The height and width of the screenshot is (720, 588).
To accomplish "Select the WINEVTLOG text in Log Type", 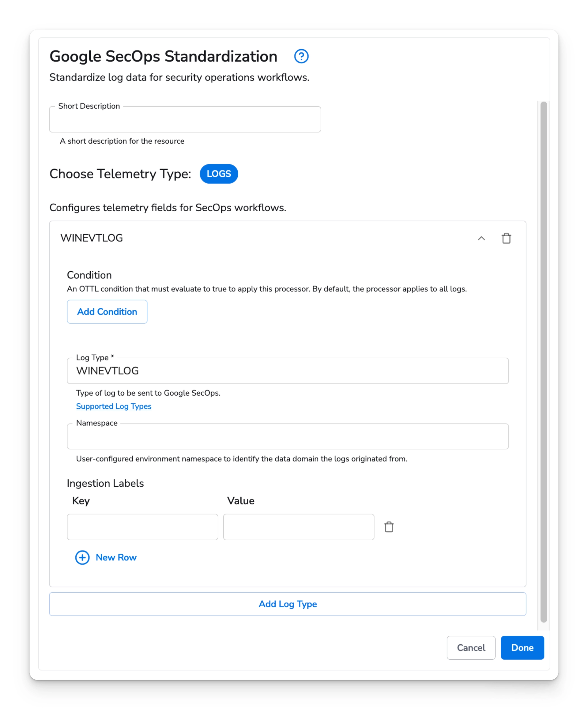I will pyautogui.click(x=107, y=371).
